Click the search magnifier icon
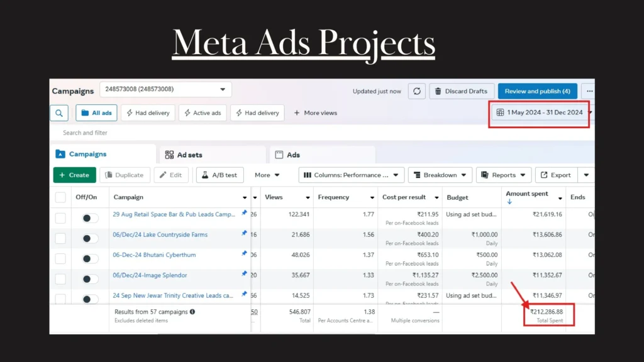 pos(59,113)
